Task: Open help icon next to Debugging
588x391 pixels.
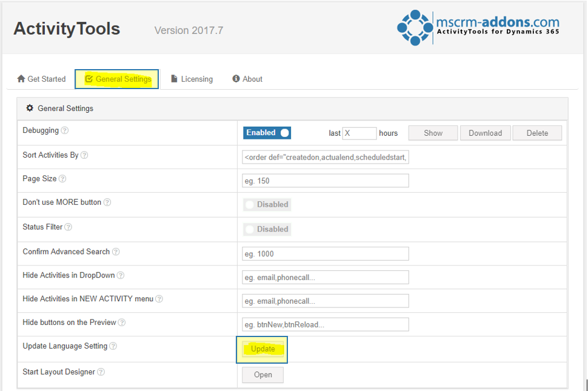Action: click(65, 130)
